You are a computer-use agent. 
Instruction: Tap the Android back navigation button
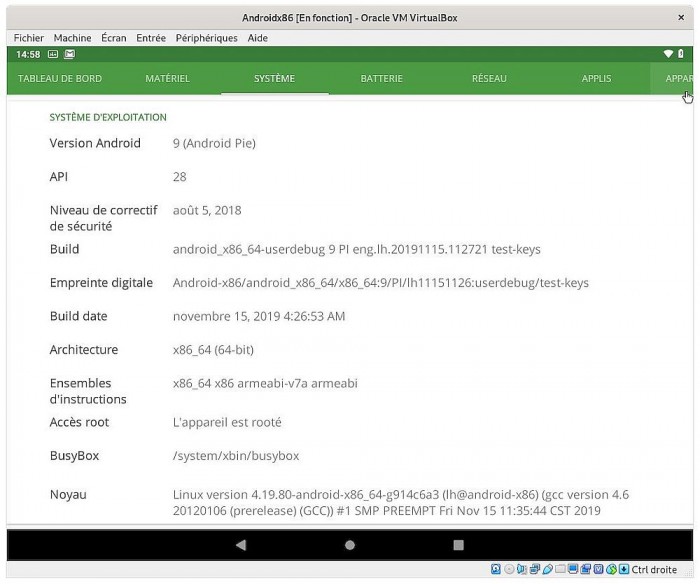[x=240, y=545]
